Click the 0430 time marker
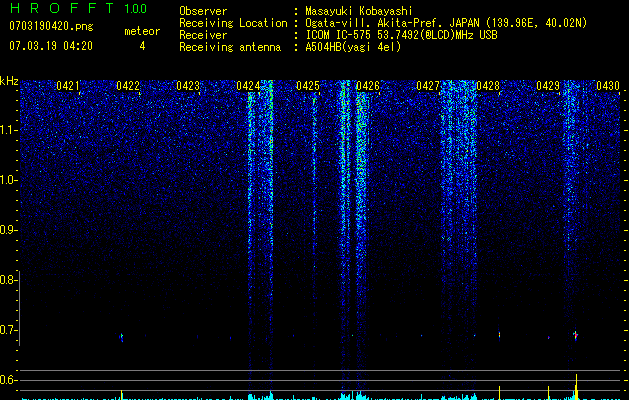 coord(608,86)
